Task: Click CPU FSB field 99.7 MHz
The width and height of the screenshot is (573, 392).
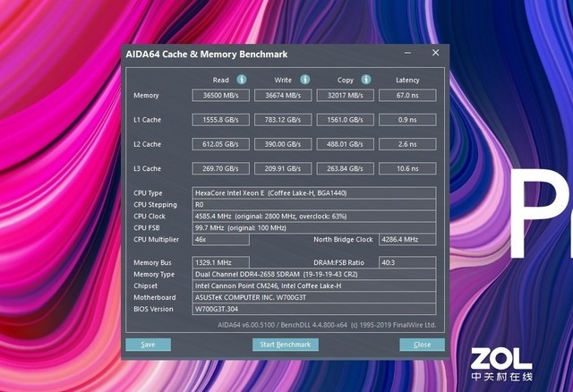Action: tap(314, 228)
